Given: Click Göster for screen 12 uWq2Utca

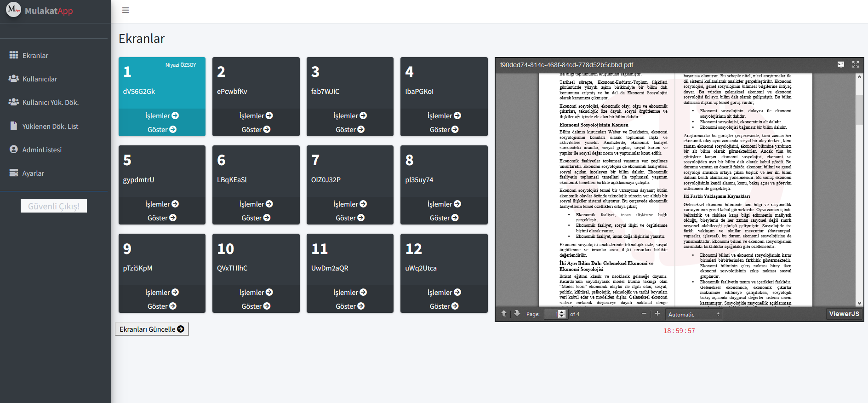Looking at the screenshot, I should click(444, 306).
